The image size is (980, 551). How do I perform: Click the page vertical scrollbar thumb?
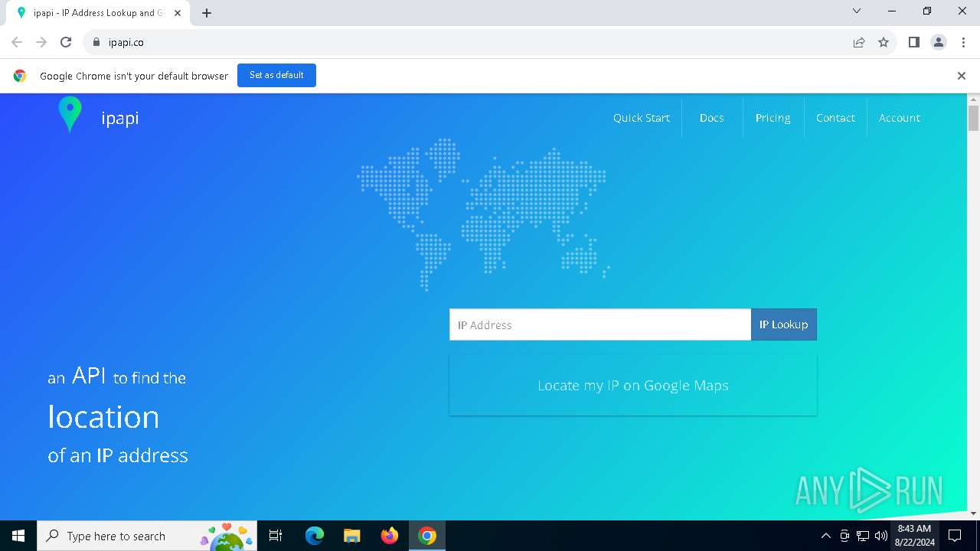click(973, 119)
